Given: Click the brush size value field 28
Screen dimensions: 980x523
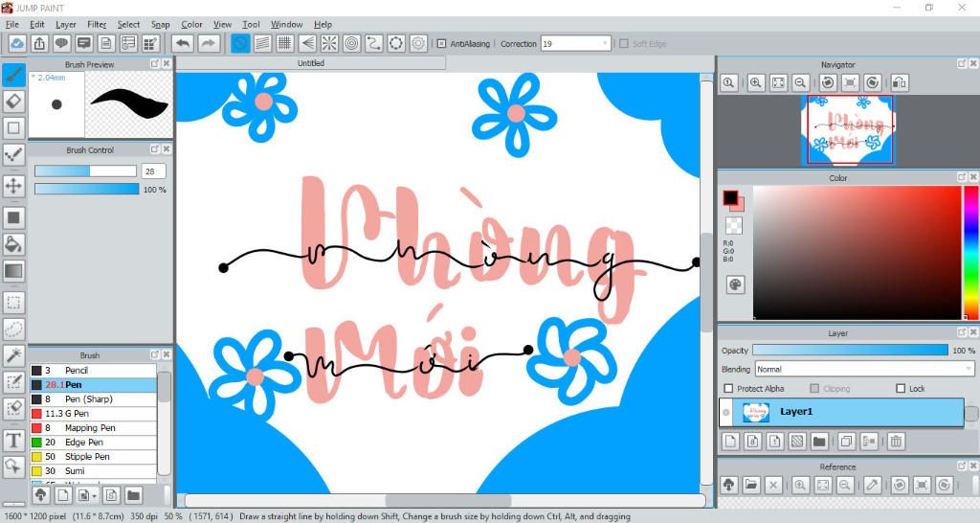Looking at the screenshot, I should tap(153, 171).
